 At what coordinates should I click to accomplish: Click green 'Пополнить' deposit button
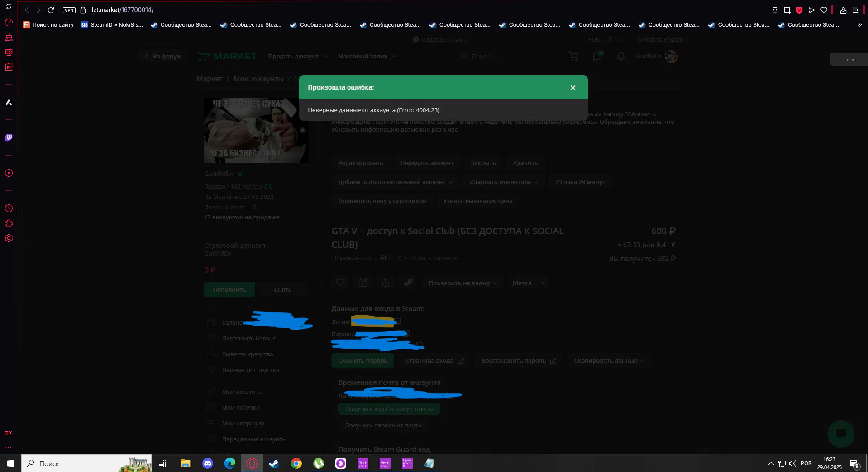pos(229,289)
